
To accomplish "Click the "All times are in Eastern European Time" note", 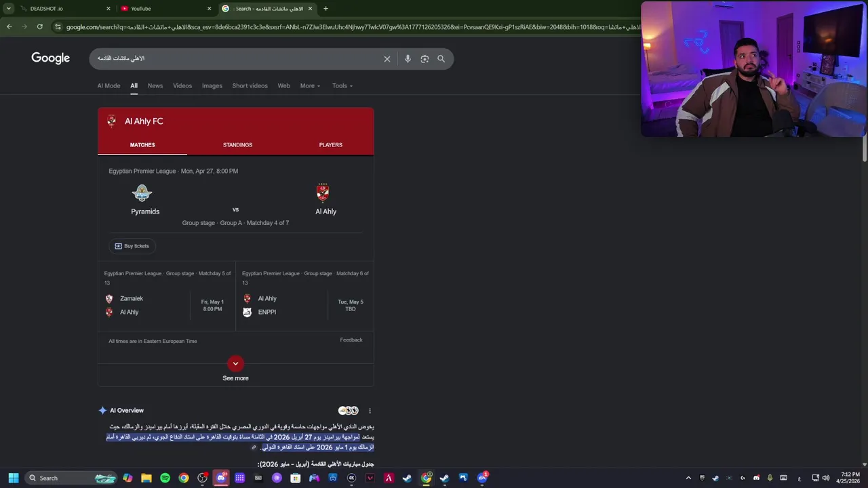I will point(153,342).
